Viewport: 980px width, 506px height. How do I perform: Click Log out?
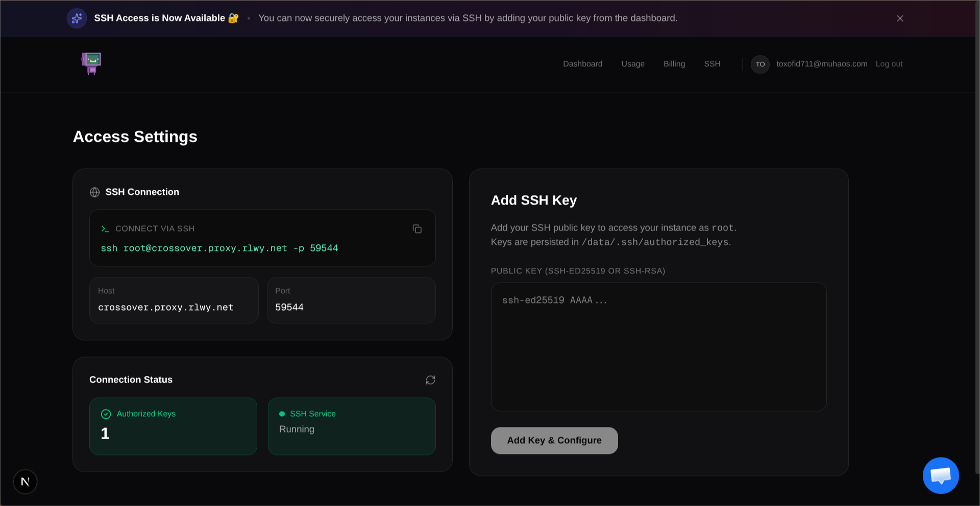pyautogui.click(x=889, y=64)
